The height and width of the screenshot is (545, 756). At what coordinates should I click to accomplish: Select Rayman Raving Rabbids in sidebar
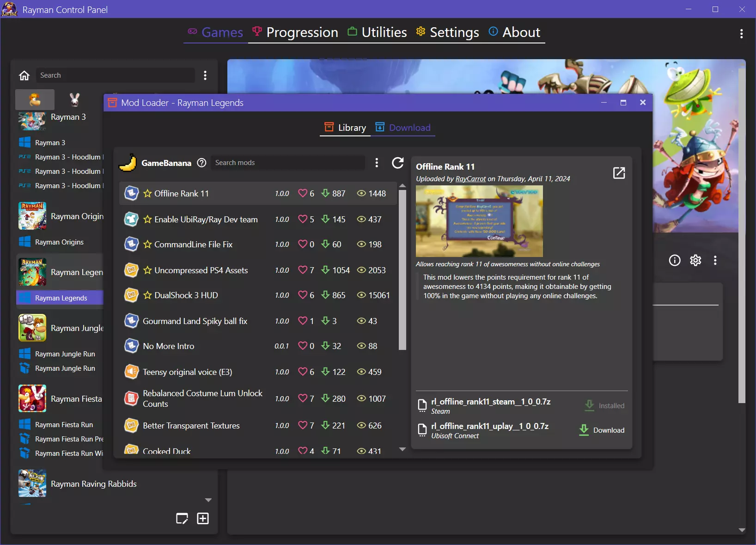tap(94, 484)
